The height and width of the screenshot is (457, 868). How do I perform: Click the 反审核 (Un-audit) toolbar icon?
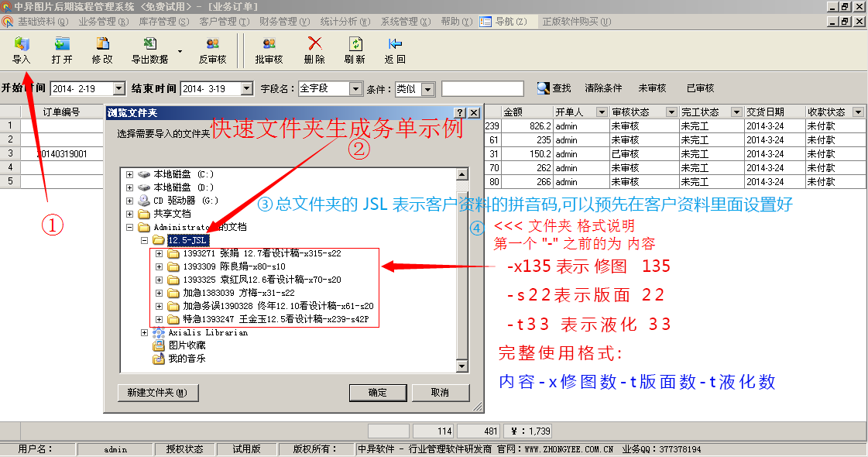tap(212, 45)
